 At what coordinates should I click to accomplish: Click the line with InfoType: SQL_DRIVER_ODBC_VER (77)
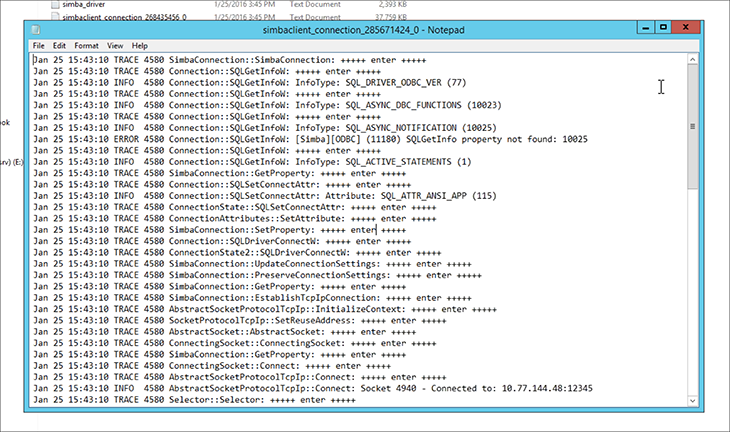pos(250,82)
